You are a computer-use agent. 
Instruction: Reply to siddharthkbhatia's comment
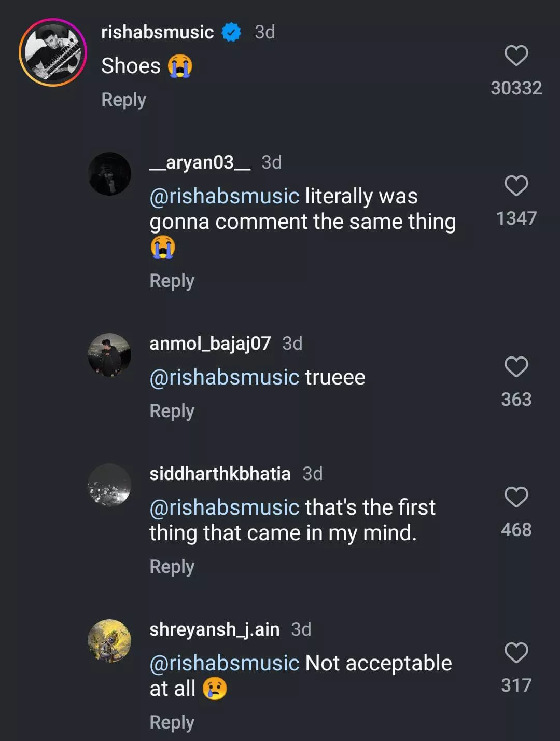click(x=172, y=567)
